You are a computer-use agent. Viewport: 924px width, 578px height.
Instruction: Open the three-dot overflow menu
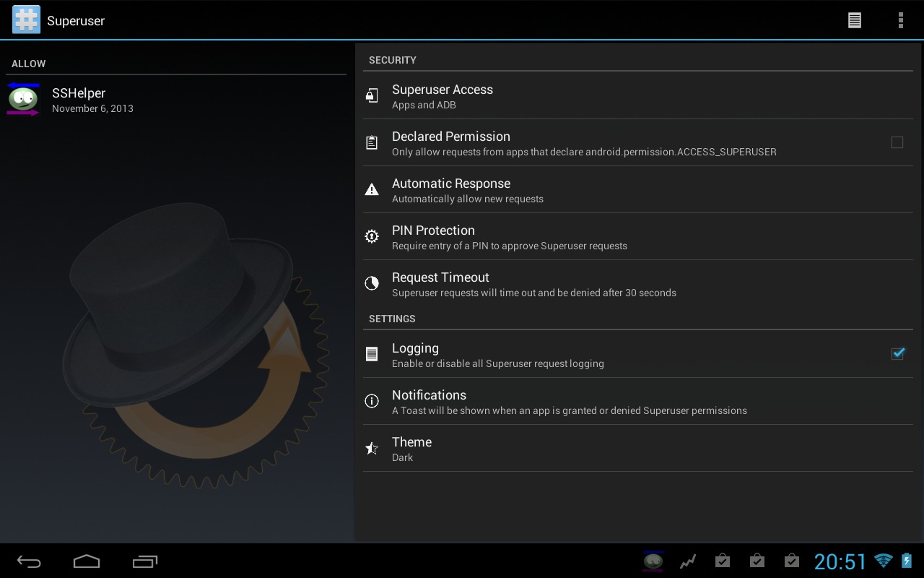(x=900, y=20)
